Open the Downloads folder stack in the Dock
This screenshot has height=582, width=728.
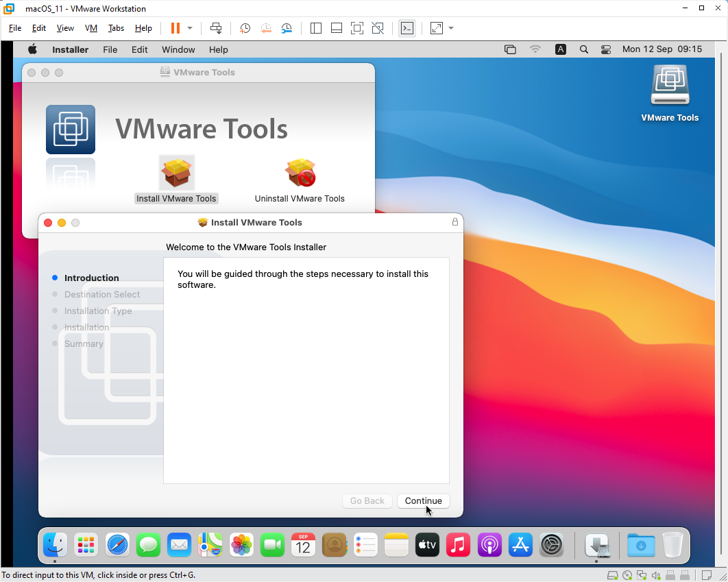pos(641,545)
